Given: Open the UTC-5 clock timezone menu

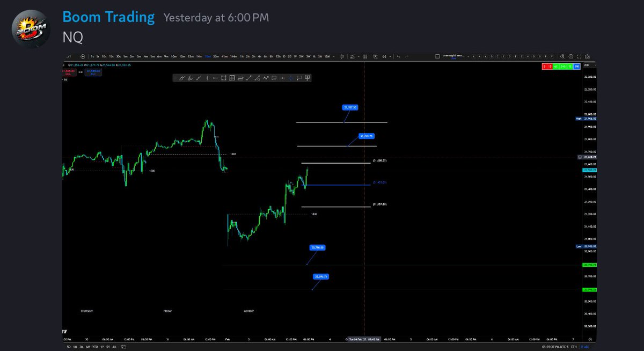Looking at the screenshot, I should click(555, 347).
